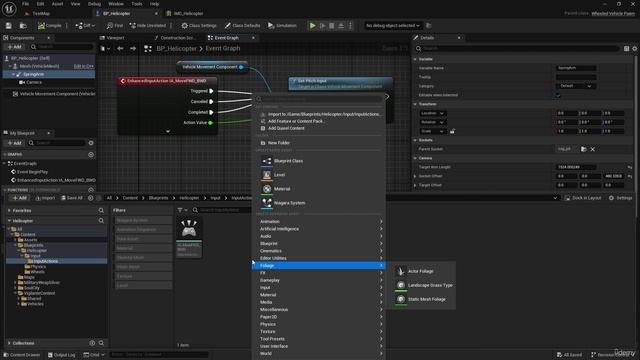
Task: Save the current Blueprint asset icon
Action: click(x=9, y=26)
